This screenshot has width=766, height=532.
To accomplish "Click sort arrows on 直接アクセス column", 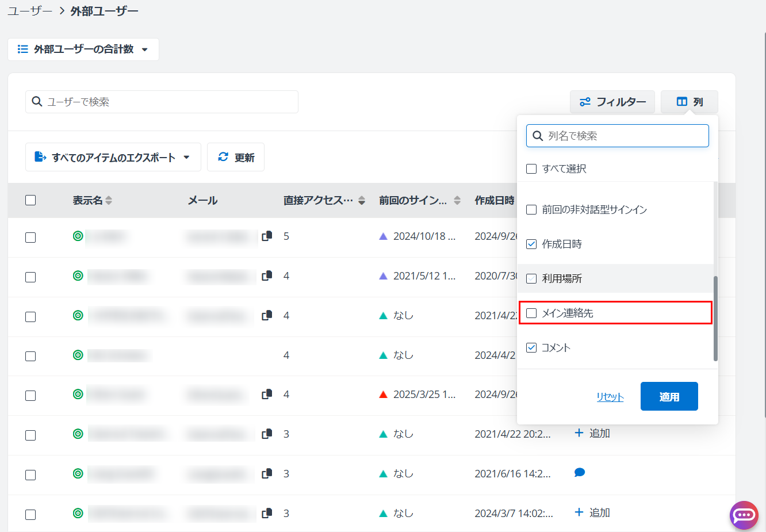I will point(362,200).
